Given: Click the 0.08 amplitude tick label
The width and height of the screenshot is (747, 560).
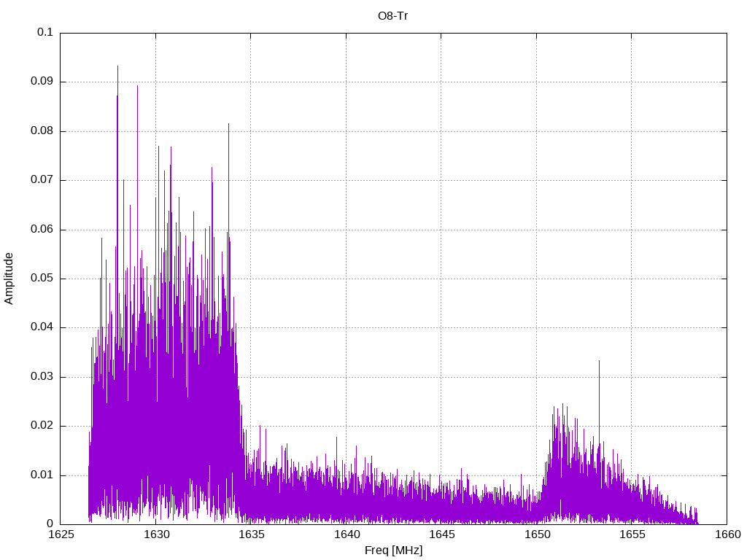Looking at the screenshot, I should click(42, 131).
